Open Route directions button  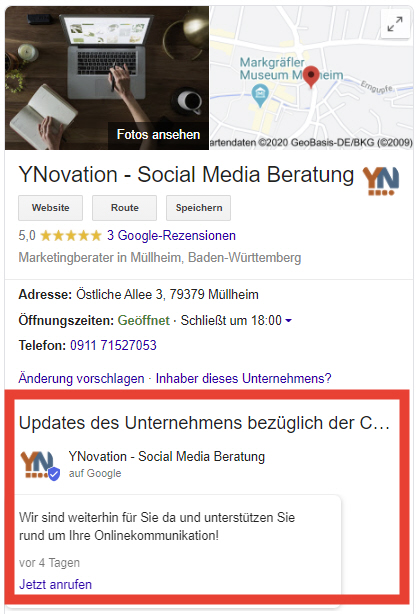pyautogui.click(x=124, y=208)
